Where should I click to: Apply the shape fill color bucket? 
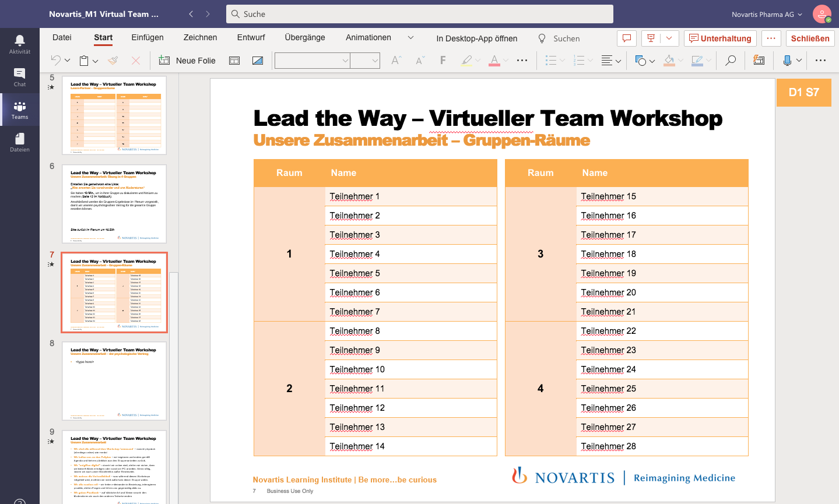coord(669,60)
